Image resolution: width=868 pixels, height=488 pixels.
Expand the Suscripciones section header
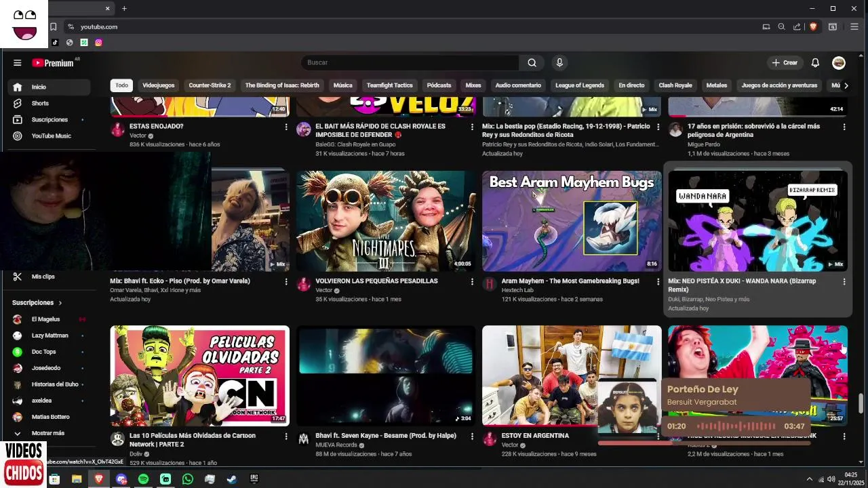(x=37, y=302)
